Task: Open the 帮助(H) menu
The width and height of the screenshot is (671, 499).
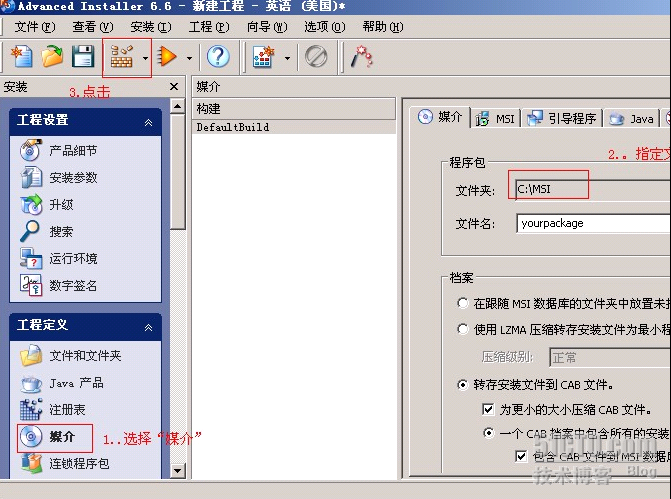Action: tap(383, 27)
